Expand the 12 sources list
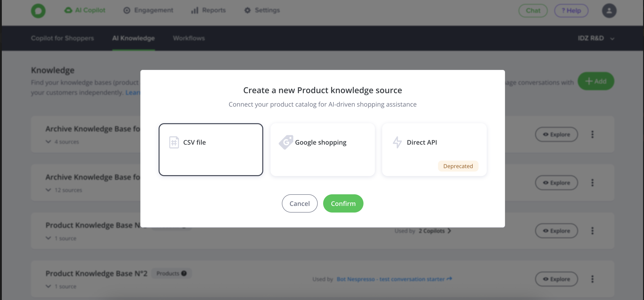The height and width of the screenshot is (300, 644). 64,190
